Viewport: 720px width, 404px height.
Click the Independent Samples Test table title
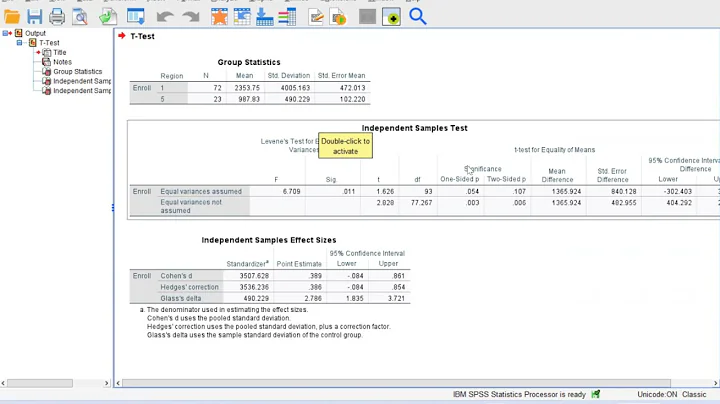414,128
